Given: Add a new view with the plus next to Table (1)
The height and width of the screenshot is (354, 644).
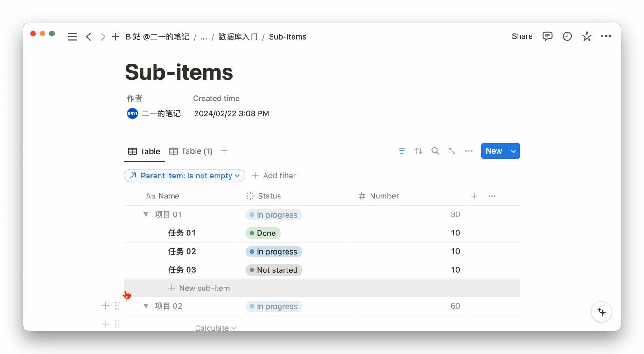Looking at the screenshot, I should tap(224, 151).
